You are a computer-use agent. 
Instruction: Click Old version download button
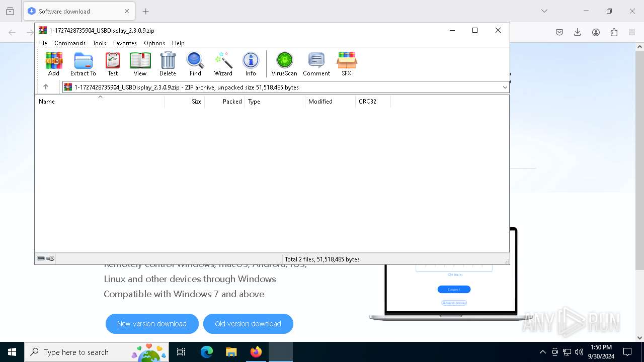248,324
